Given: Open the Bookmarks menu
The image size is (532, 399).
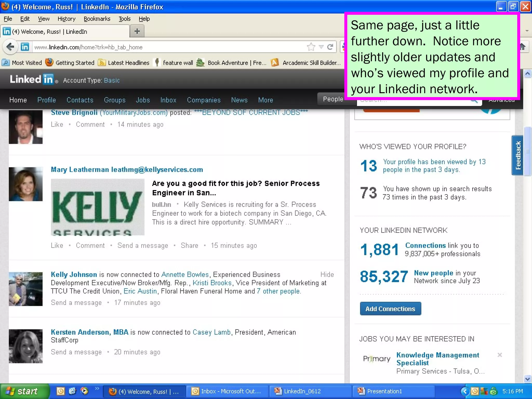Looking at the screenshot, I should tap(97, 19).
